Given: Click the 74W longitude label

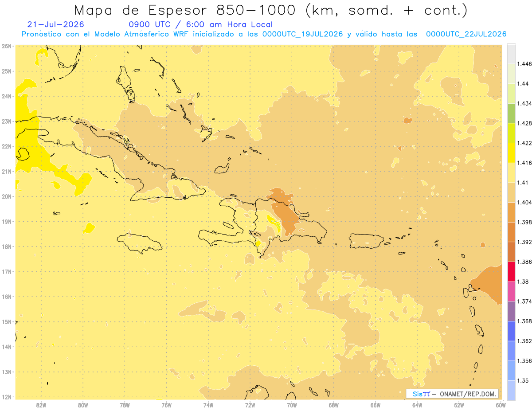Looking at the screenshot, I should point(208,405).
